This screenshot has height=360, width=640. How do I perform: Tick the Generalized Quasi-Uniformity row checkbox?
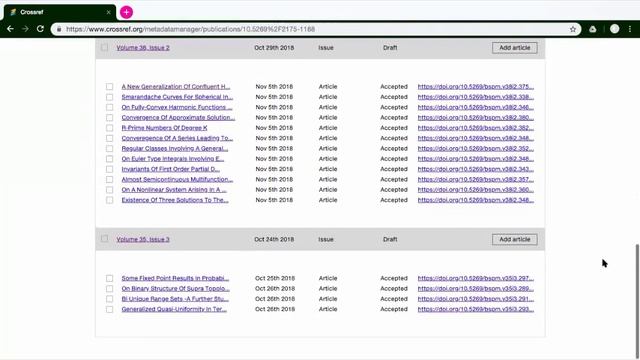109,309
